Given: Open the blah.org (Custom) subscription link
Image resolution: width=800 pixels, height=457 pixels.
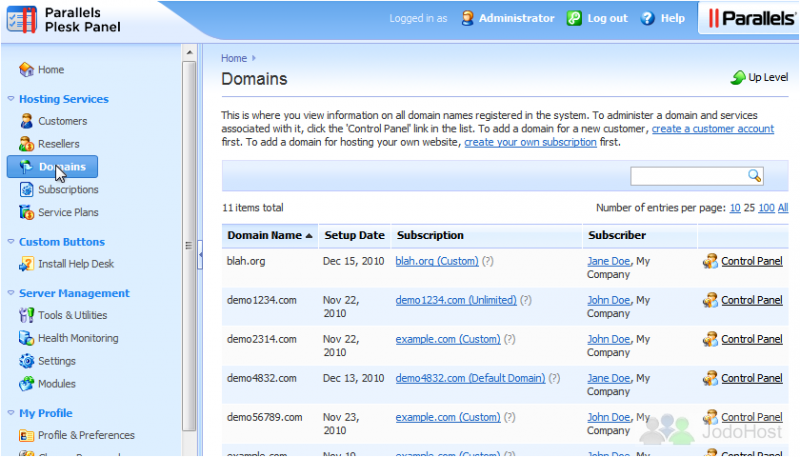Looking at the screenshot, I should pyautogui.click(x=437, y=261).
